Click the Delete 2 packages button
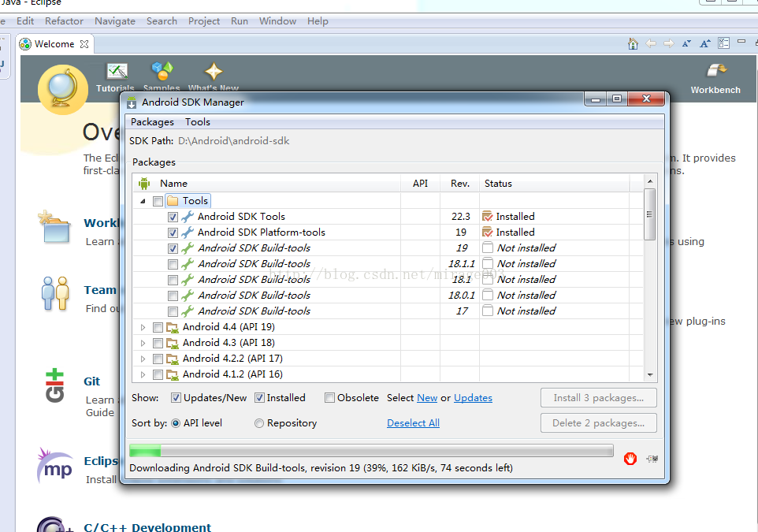Screen dimensions: 758x532 [599, 422]
